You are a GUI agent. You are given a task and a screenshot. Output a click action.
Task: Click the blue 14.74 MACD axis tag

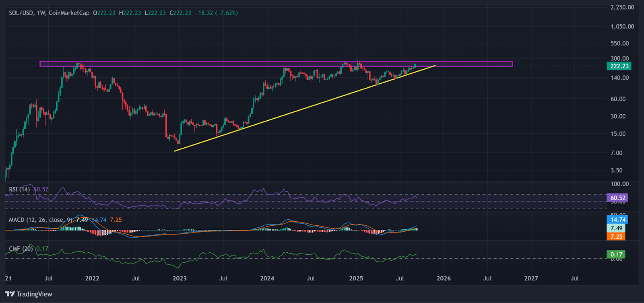click(x=617, y=220)
